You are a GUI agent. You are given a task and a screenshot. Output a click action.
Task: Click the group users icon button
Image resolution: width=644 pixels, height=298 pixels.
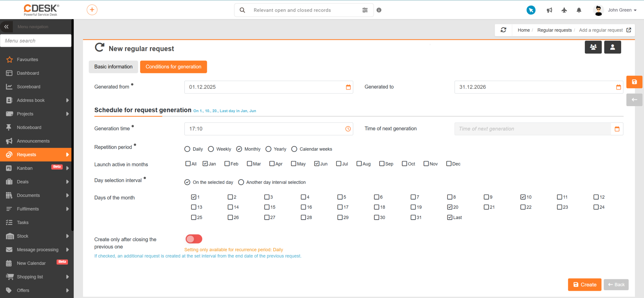(x=593, y=47)
